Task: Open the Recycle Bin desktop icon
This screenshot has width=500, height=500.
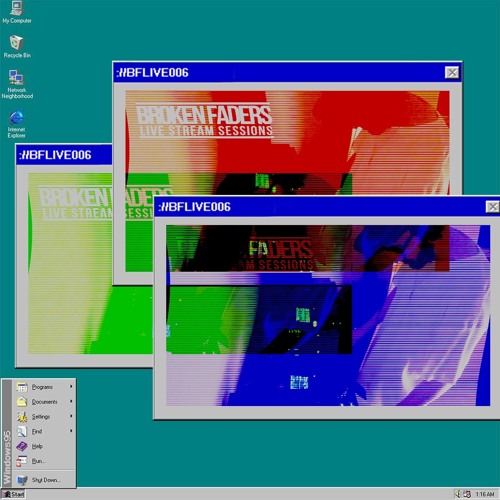Action: (17, 46)
